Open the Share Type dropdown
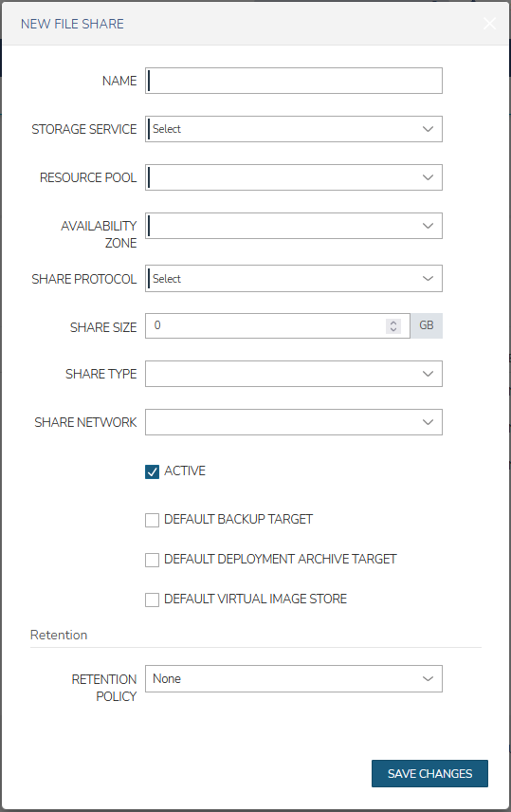The width and height of the screenshot is (511, 812). tap(294, 374)
